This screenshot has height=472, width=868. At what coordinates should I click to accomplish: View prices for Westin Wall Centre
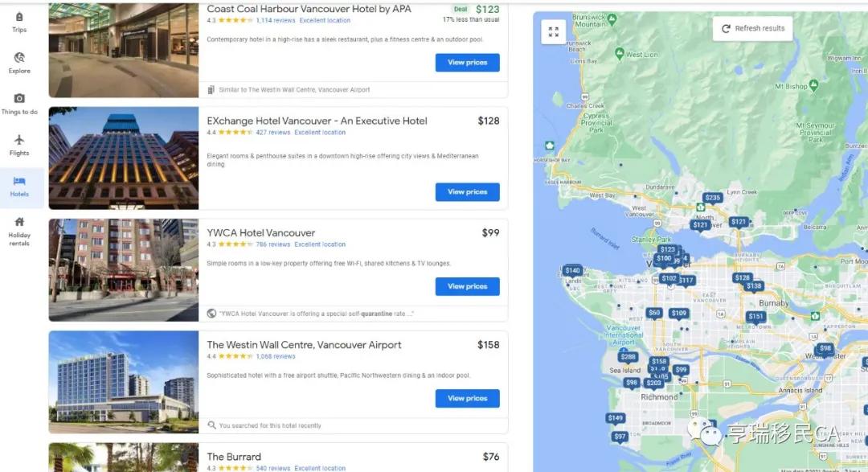467,398
